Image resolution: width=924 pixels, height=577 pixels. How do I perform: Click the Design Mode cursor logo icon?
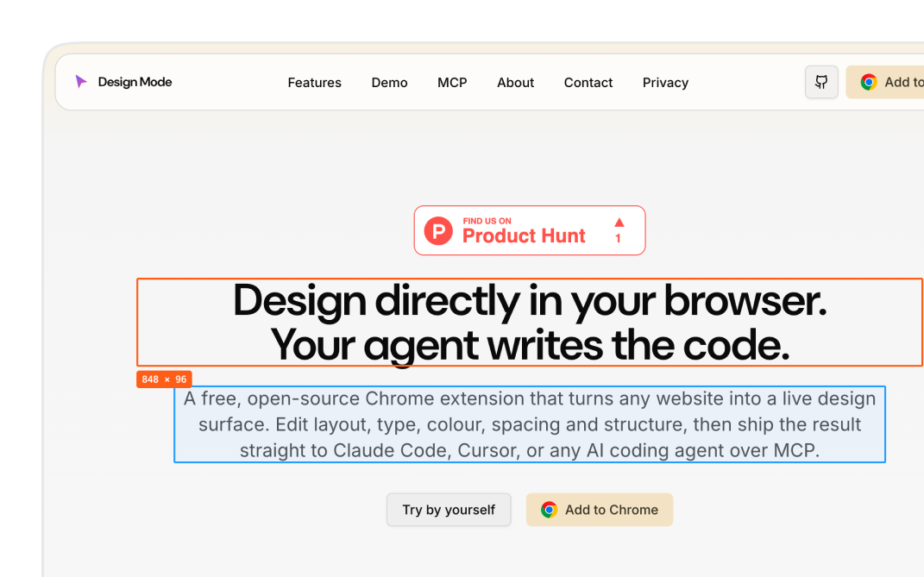81,82
